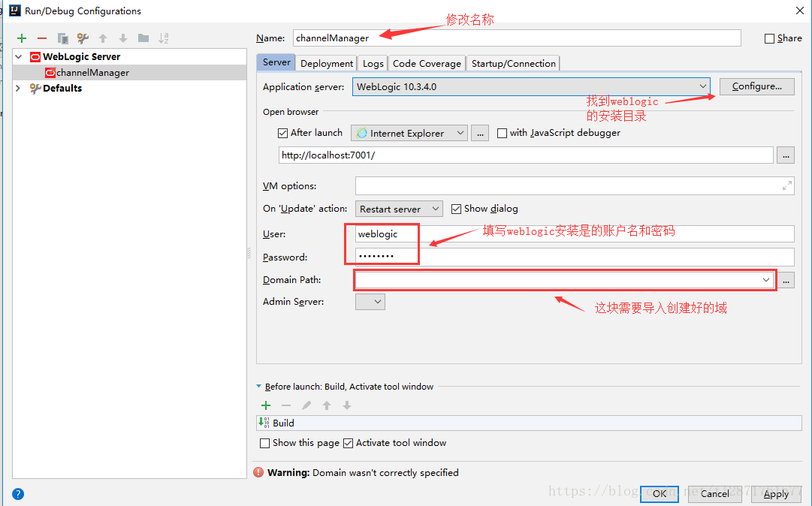This screenshot has width=812, height=506.
Task: Move configuration up arrow in left toolbar
Action: click(x=103, y=38)
